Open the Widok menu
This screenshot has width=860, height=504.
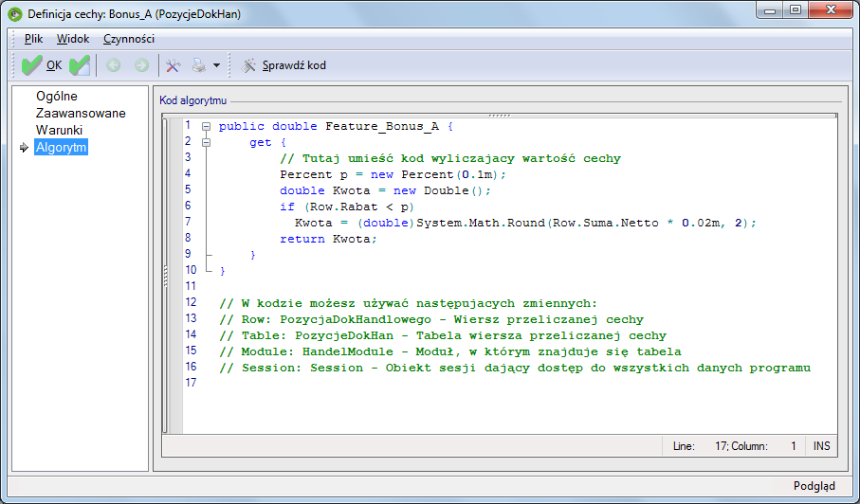73,38
